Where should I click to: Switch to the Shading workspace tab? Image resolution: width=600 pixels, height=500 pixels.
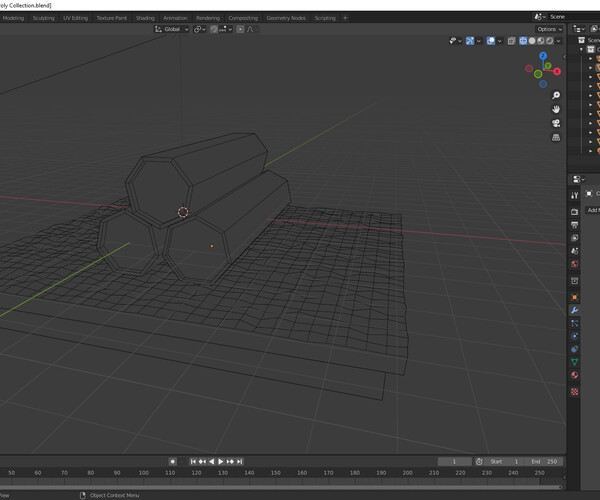(x=145, y=18)
